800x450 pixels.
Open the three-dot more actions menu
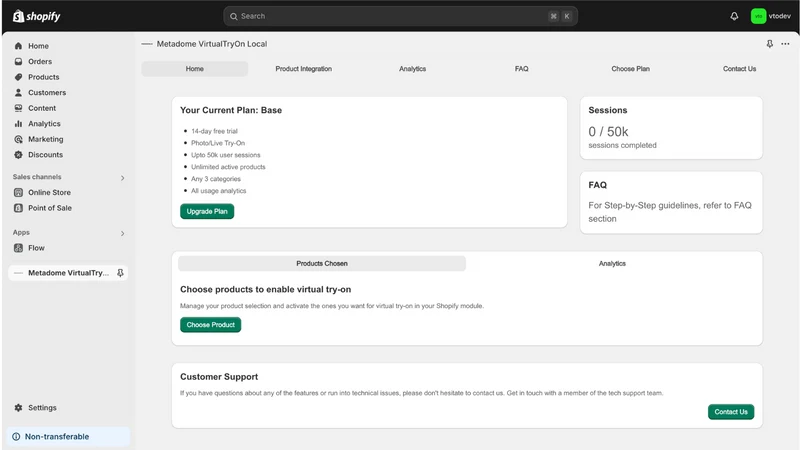coord(785,44)
